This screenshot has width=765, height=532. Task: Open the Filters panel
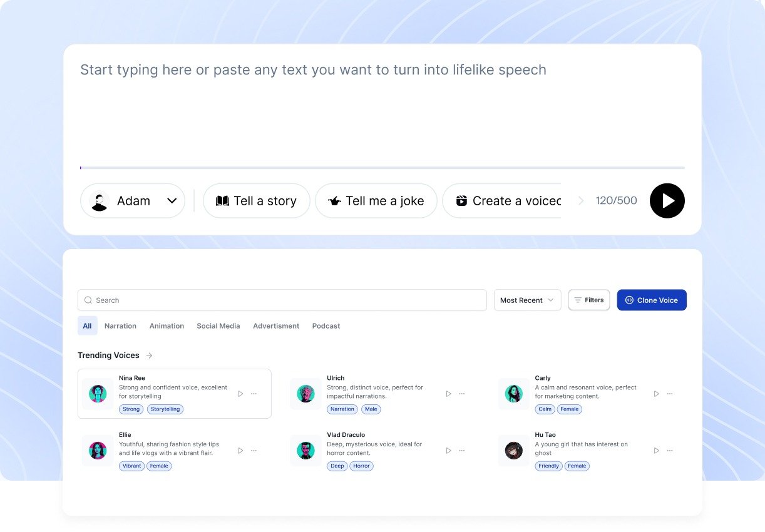pyautogui.click(x=588, y=300)
